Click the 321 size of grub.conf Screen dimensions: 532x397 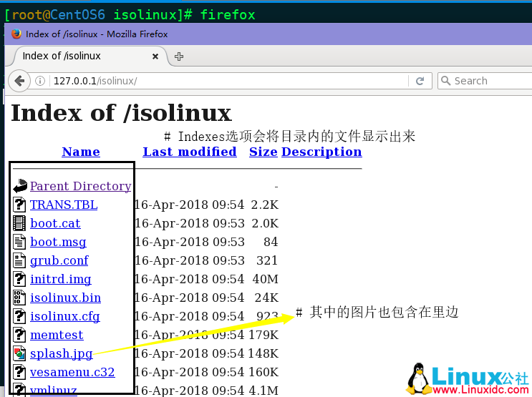tap(267, 260)
